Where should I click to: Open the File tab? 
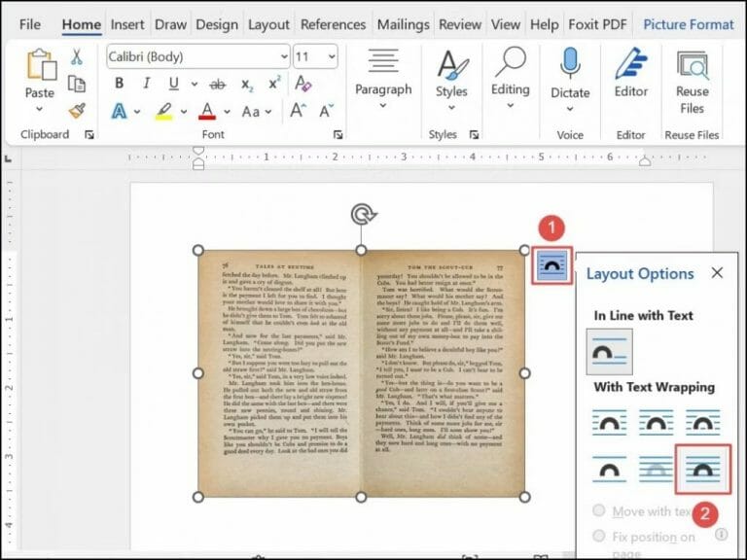tap(30, 24)
